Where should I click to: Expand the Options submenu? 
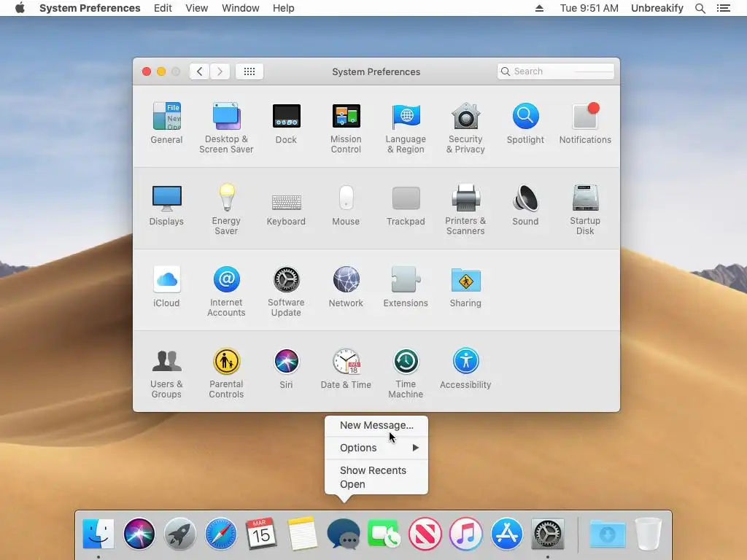pos(376,448)
